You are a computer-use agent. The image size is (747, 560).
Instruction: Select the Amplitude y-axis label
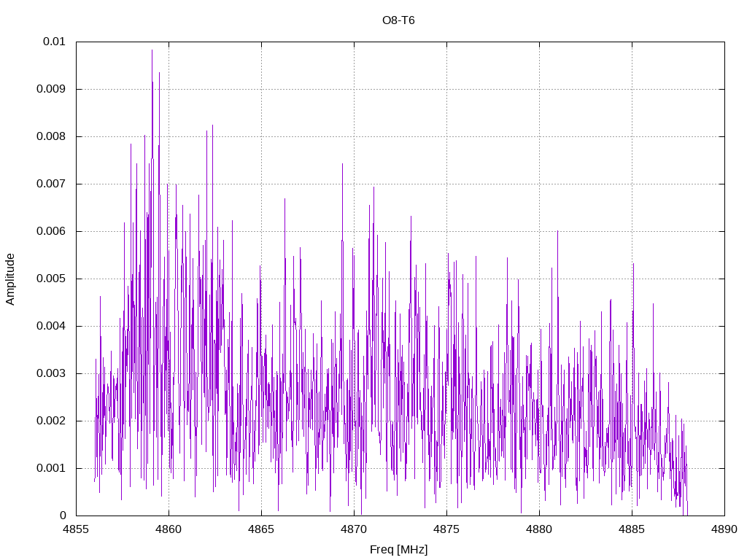point(10,279)
